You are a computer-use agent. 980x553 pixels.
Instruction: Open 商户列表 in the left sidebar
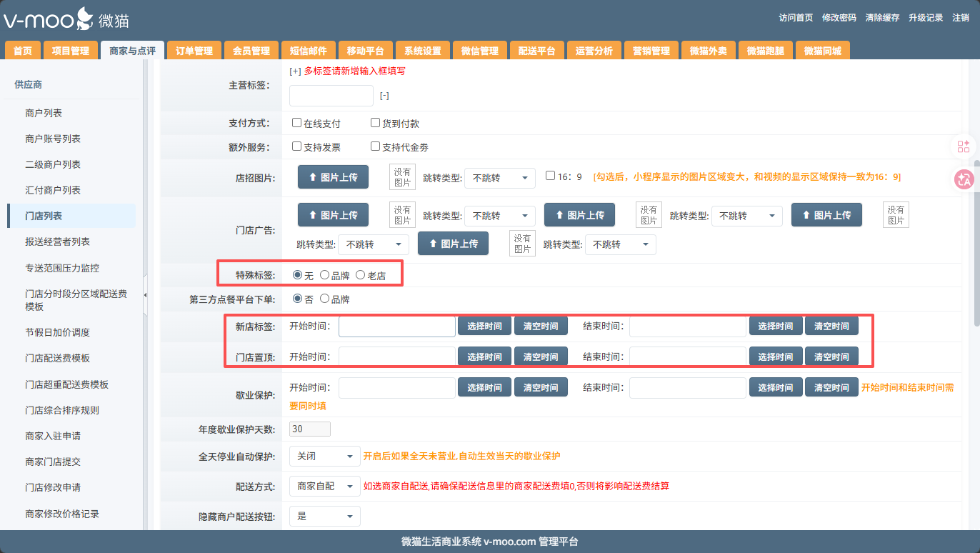44,113
